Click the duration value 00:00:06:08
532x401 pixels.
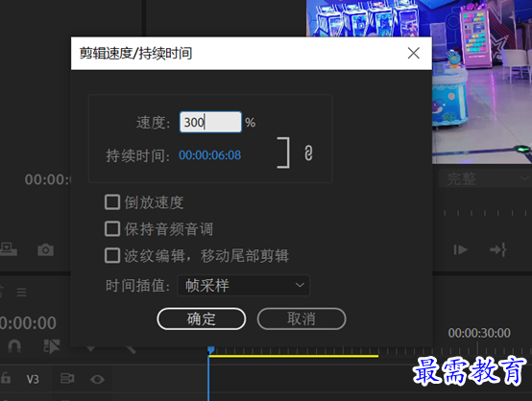[209, 155]
